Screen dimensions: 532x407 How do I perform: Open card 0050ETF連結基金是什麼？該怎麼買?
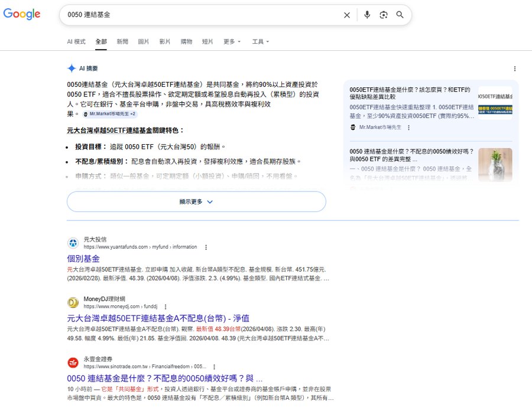point(410,93)
